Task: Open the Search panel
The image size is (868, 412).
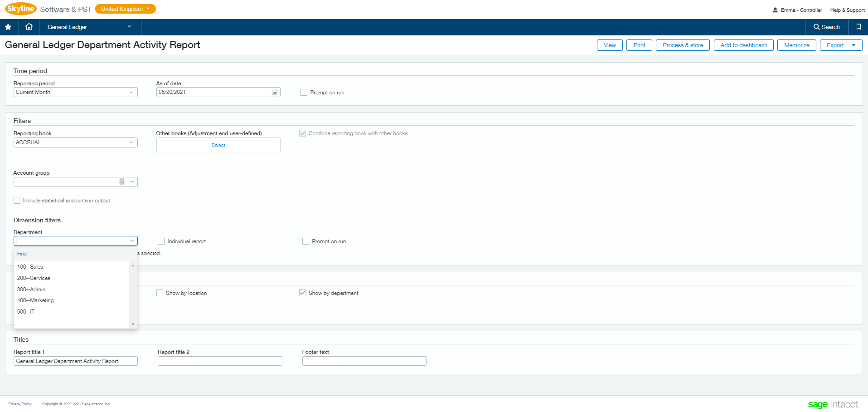Action: point(826,27)
